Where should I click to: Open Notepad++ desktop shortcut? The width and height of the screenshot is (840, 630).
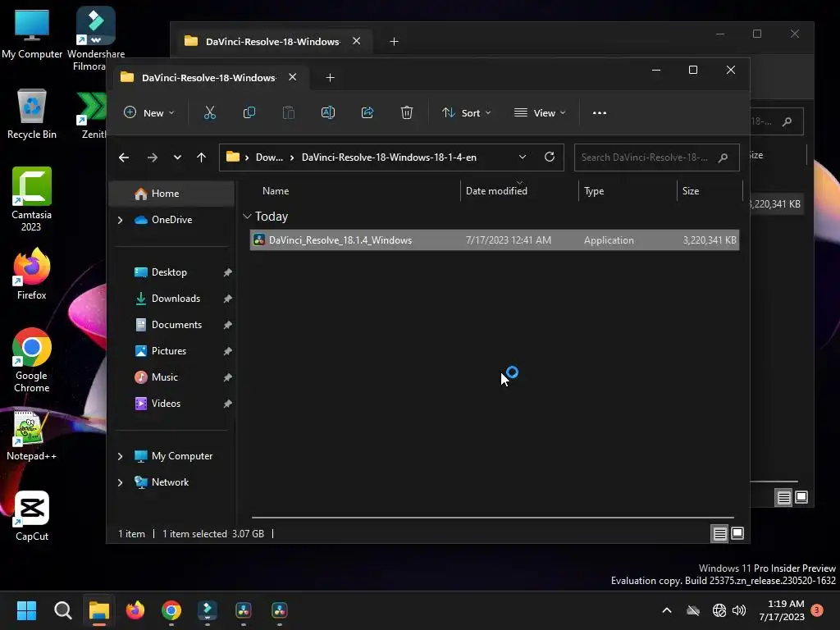32,436
